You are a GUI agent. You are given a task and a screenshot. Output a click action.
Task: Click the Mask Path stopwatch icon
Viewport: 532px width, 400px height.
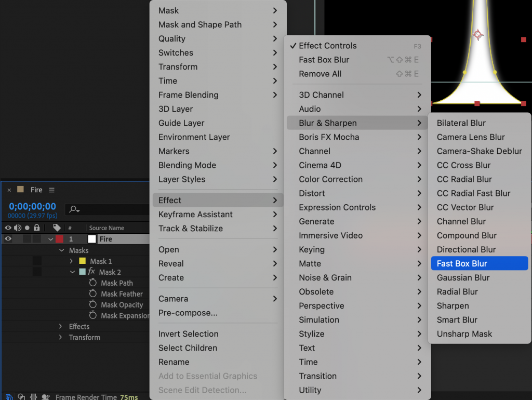click(93, 283)
